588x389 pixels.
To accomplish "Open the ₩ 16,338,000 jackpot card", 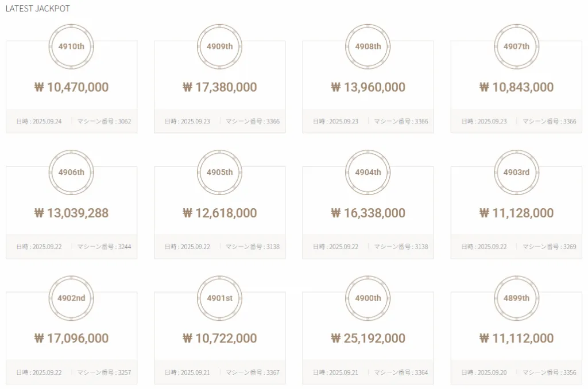I will tap(368, 212).
